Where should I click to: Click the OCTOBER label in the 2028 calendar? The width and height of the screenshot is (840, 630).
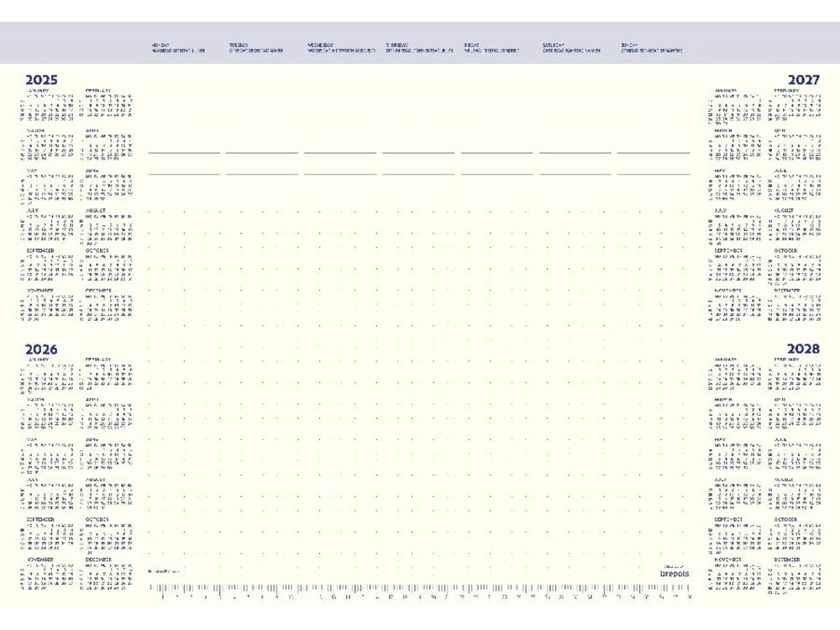(785, 520)
